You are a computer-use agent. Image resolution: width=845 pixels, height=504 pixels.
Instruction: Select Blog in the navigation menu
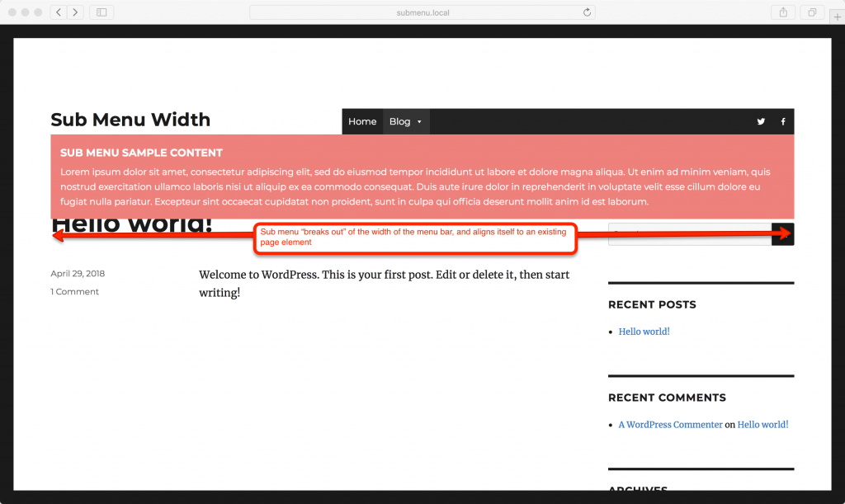click(x=400, y=121)
